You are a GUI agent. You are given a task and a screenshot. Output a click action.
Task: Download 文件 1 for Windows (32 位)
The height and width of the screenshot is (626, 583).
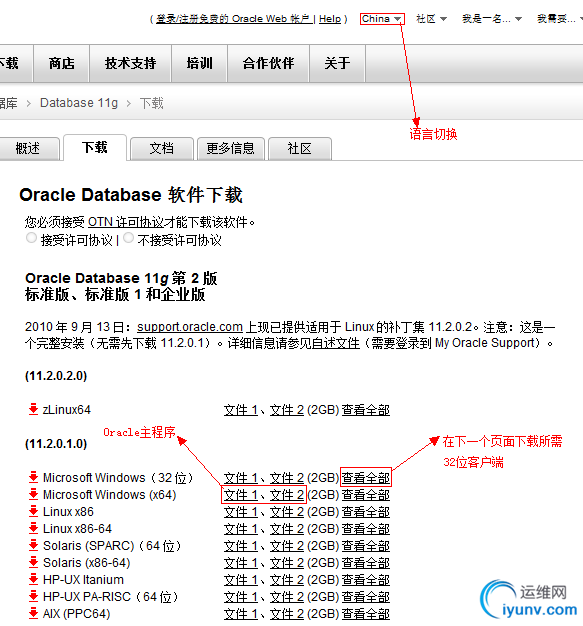(241, 478)
